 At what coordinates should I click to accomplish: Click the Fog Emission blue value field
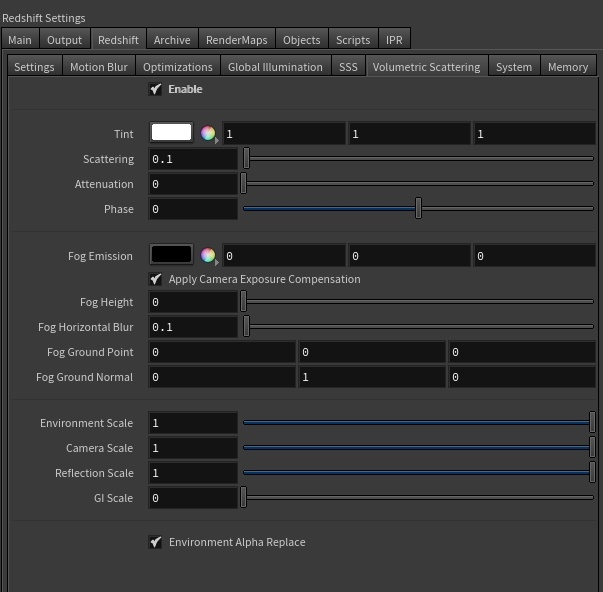(535, 255)
